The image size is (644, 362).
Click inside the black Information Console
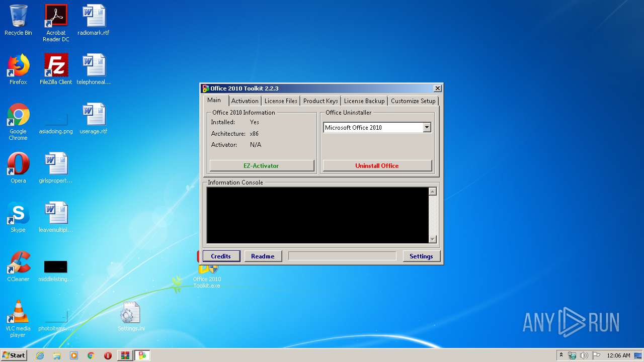point(317,215)
